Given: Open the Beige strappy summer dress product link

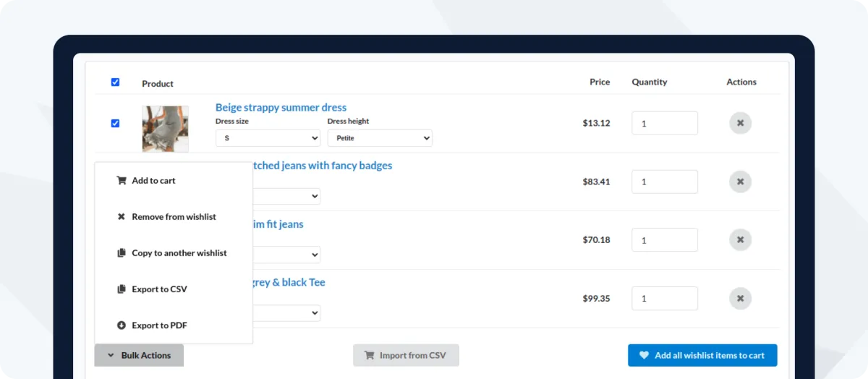Looking at the screenshot, I should (x=281, y=108).
